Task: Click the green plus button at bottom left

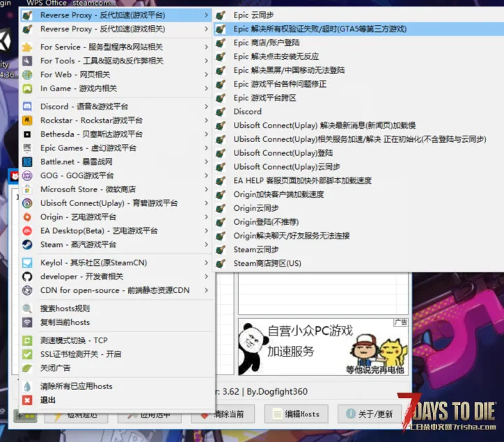Action: [x=25, y=417]
